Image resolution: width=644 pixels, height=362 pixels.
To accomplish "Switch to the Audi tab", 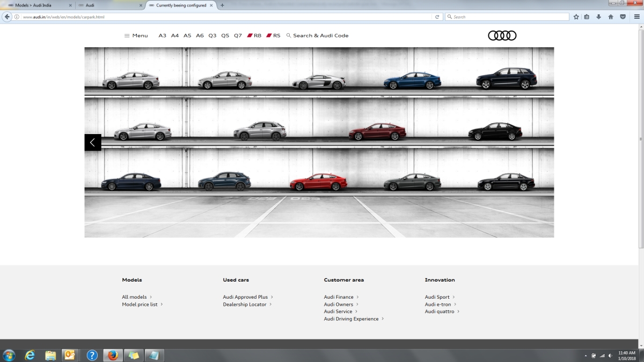I will pyautogui.click(x=109, y=5).
